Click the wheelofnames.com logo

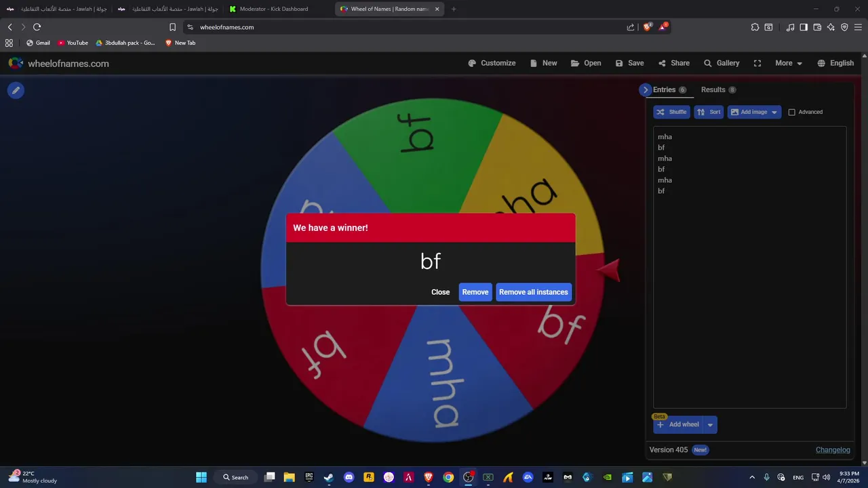[x=58, y=63]
